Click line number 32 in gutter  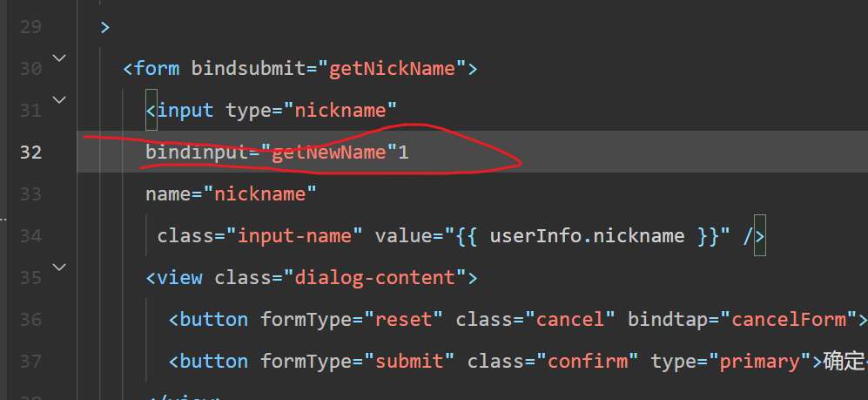[x=30, y=153]
